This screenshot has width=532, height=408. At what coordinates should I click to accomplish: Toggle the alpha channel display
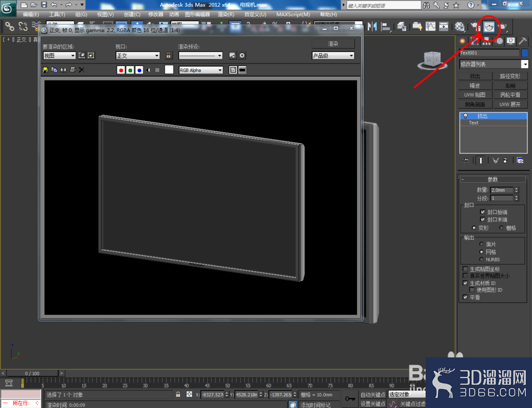148,70
